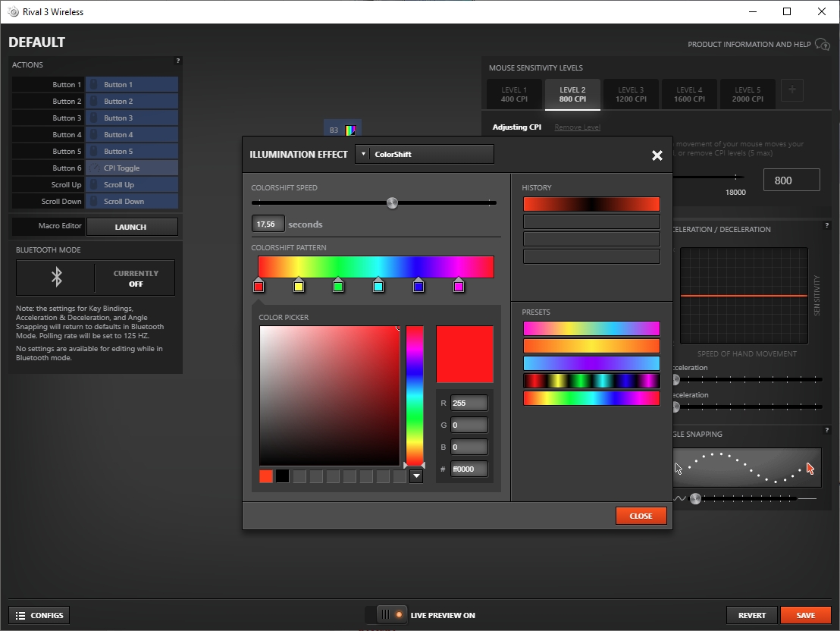Select the Level 1 400 CPI tab
The height and width of the screenshot is (631, 840).
pyautogui.click(x=514, y=94)
